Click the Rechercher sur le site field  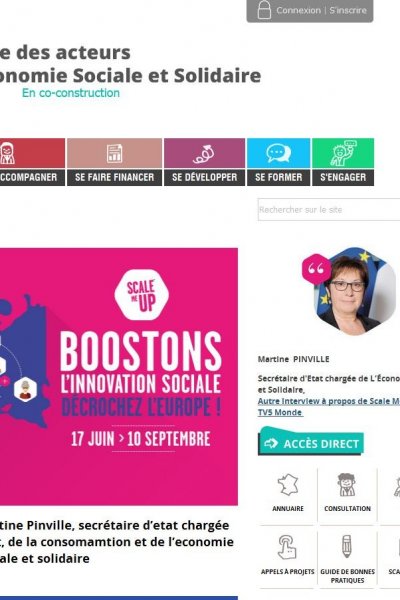(329, 209)
